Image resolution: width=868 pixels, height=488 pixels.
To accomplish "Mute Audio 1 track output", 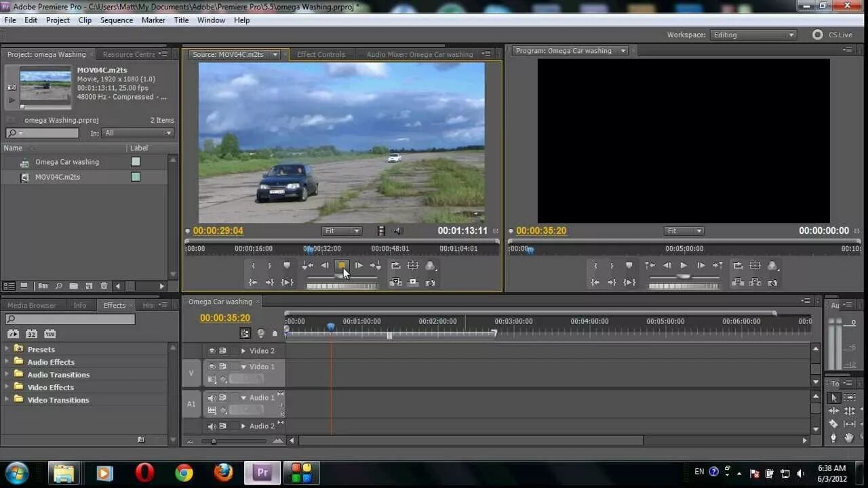I will point(212,398).
